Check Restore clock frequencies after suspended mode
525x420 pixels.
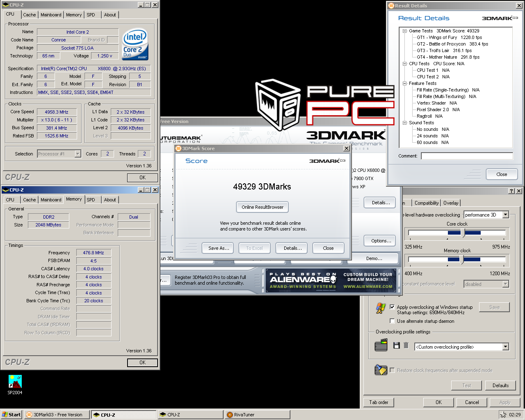point(392,370)
